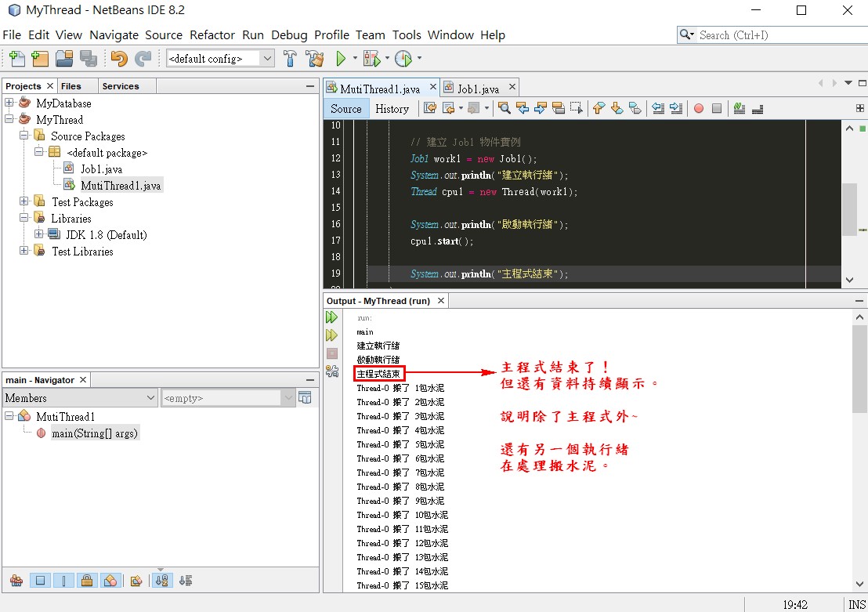Click the Profile Project toolbar icon

click(403, 58)
